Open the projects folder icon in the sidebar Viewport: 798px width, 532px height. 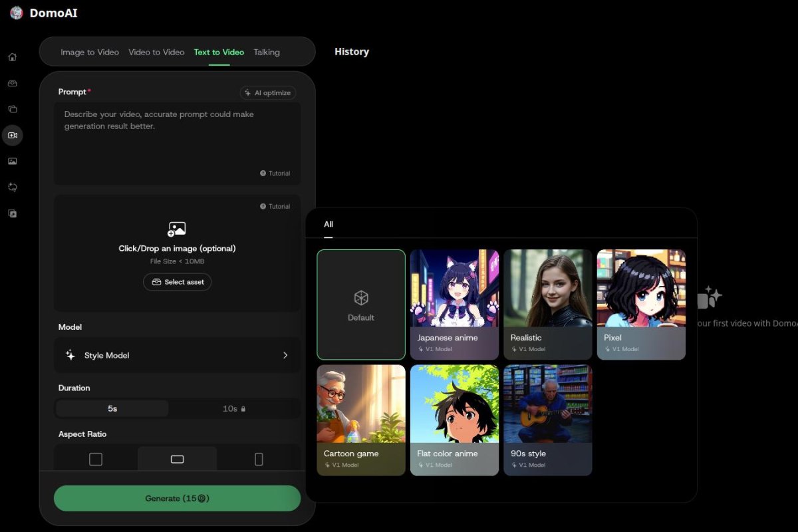click(x=12, y=108)
